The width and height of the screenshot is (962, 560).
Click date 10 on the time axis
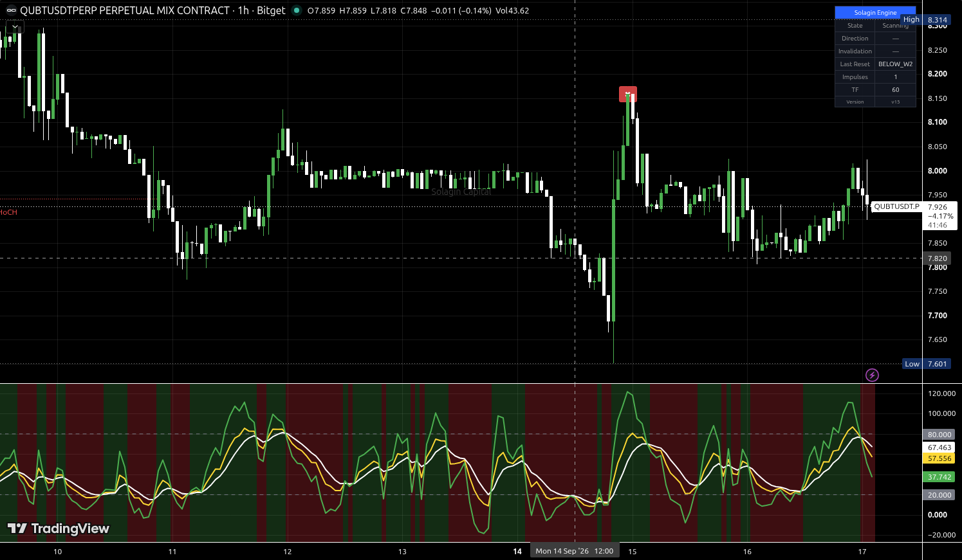click(58, 552)
